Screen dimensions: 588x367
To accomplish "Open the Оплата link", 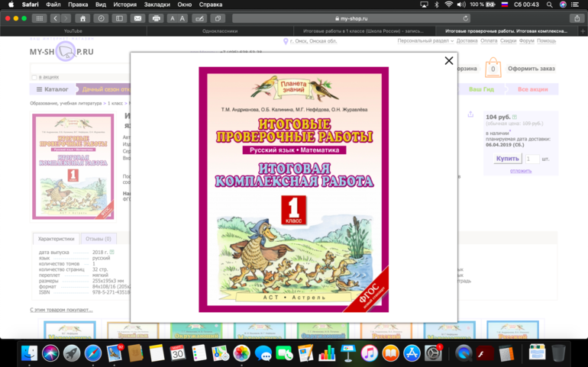I will click(489, 41).
